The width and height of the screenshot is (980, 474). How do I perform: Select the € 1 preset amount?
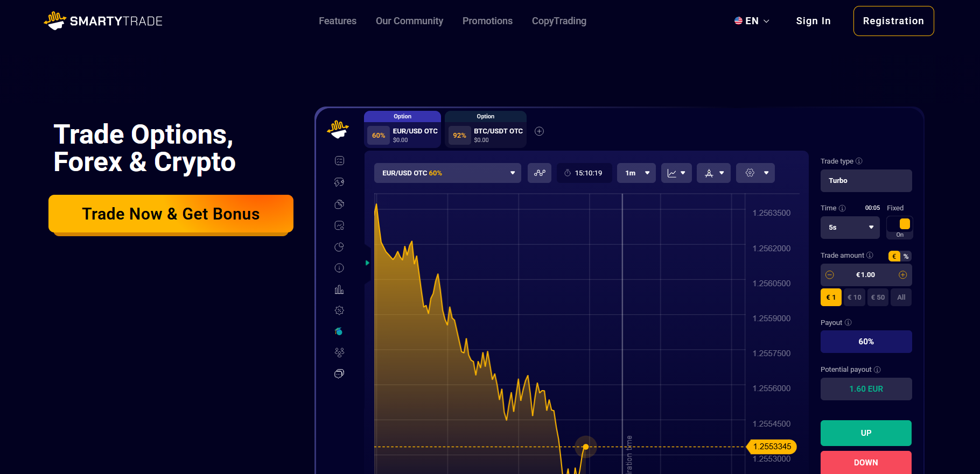point(831,297)
